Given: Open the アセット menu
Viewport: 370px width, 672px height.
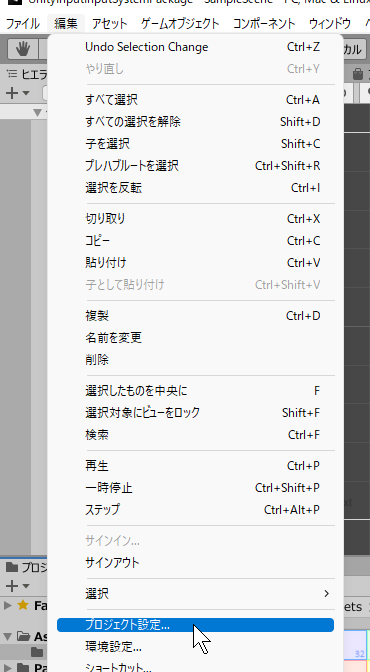Looking at the screenshot, I should pyautogui.click(x=109, y=24).
